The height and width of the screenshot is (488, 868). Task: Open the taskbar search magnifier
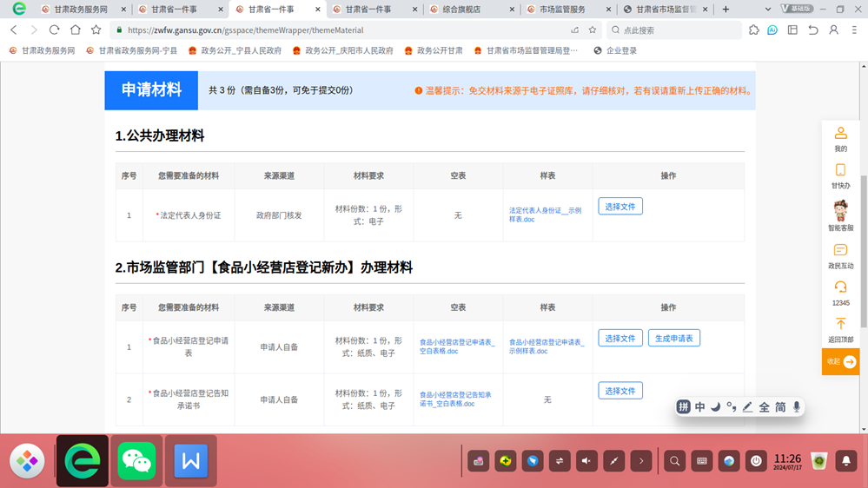pyautogui.click(x=675, y=461)
